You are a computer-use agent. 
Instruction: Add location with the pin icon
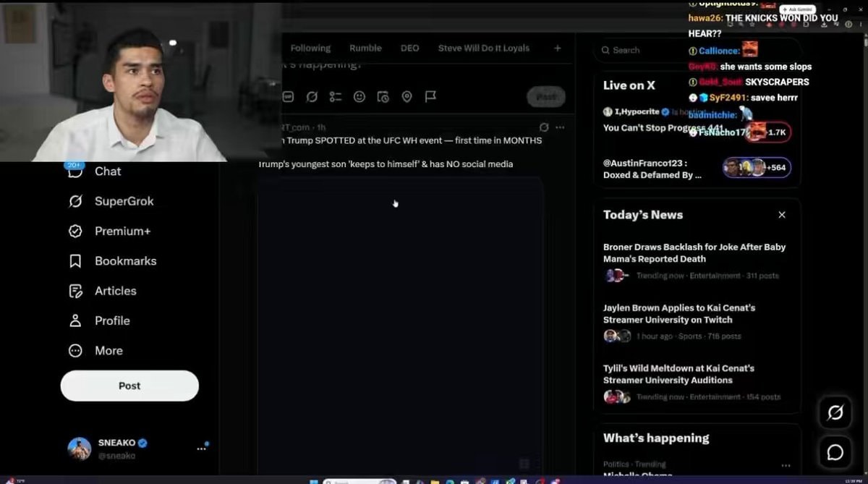pyautogui.click(x=407, y=96)
